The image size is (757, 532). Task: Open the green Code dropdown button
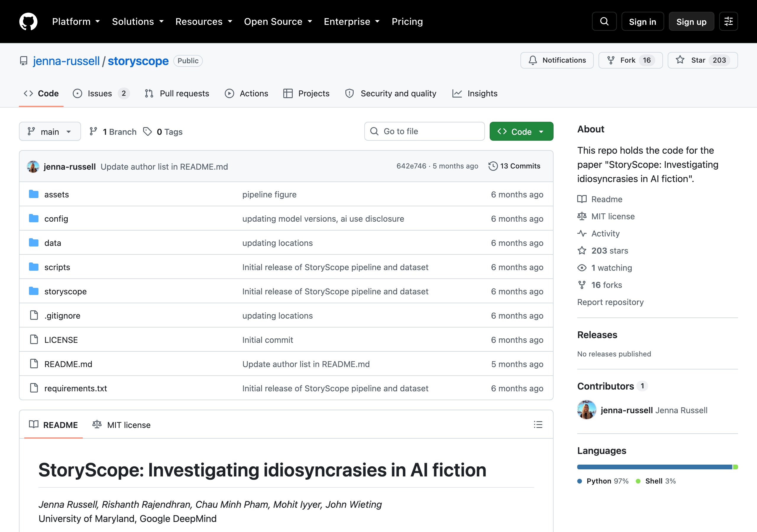[521, 132]
